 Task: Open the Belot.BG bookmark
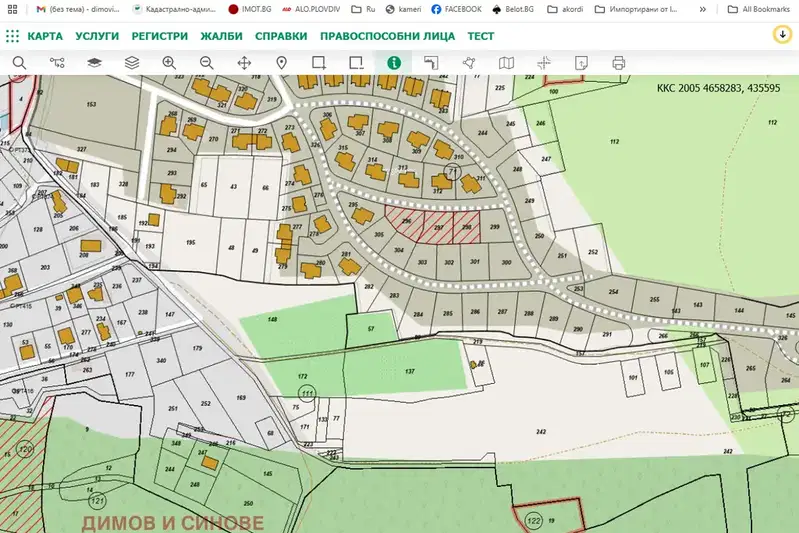pos(513,9)
